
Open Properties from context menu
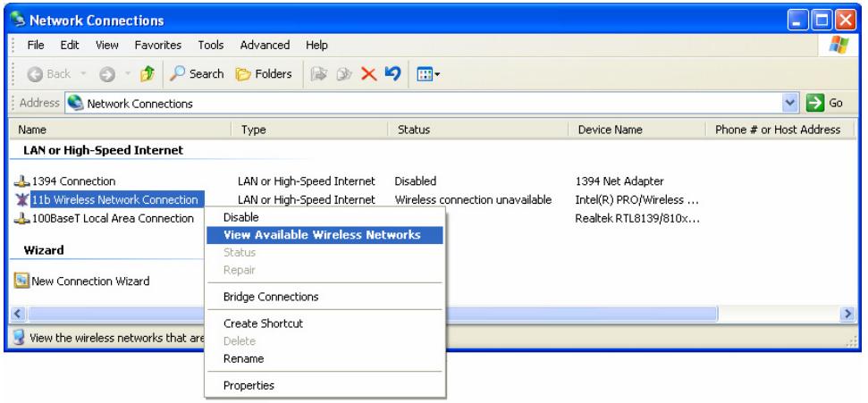(325, 385)
